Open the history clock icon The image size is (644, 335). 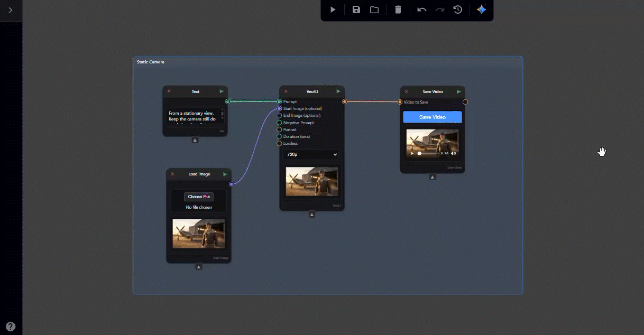pos(458,10)
